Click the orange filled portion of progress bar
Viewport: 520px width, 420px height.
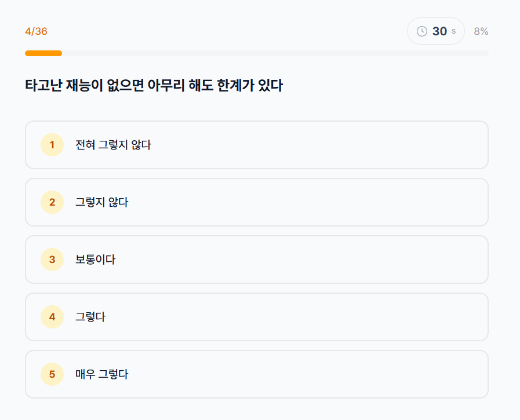43,53
